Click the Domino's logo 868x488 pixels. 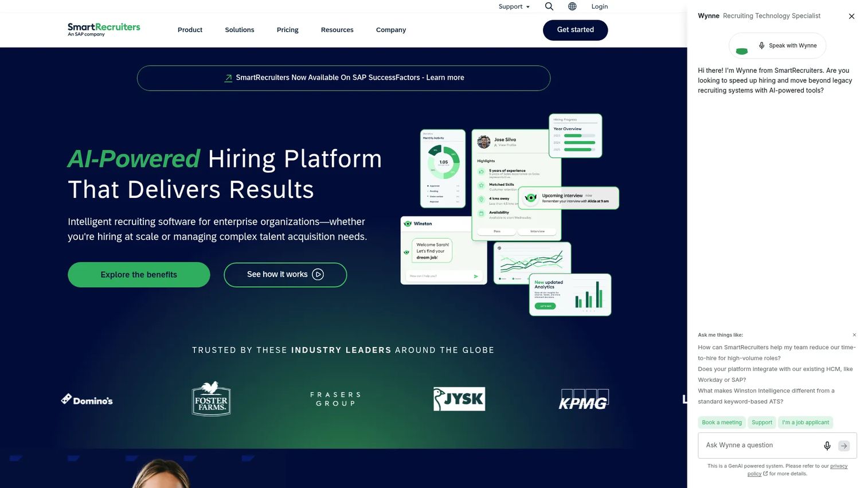pos(87,400)
